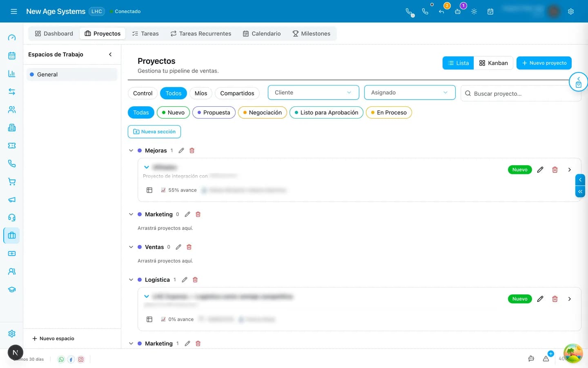Toggle the sun theme icon in header

[474, 11]
